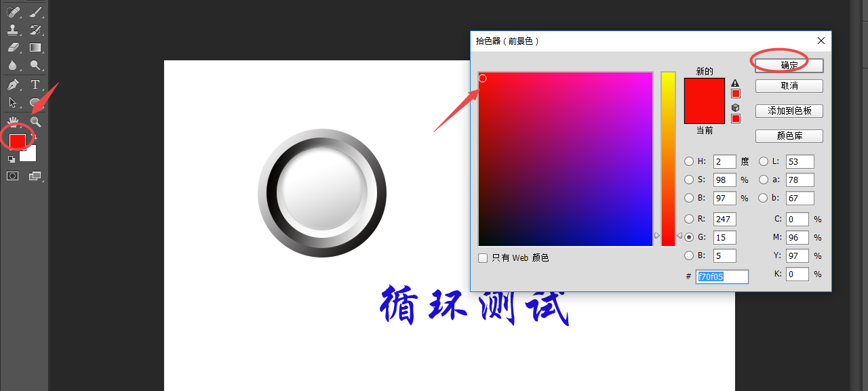Choose the L lightness radio button
This screenshot has width=868, height=391.
point(764,161)
